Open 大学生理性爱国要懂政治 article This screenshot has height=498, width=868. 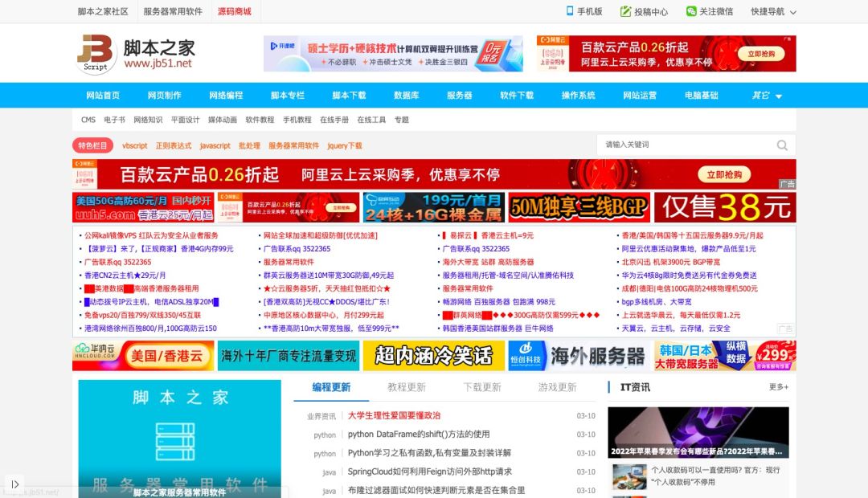click(x=394, y=415)
